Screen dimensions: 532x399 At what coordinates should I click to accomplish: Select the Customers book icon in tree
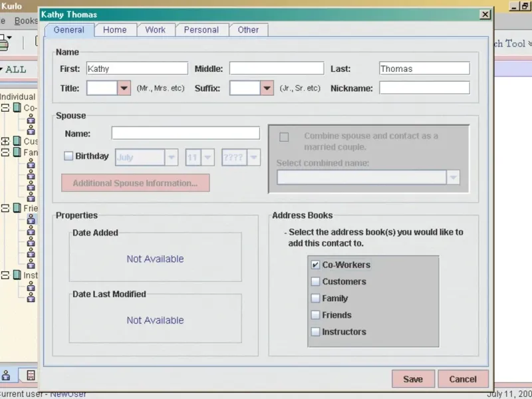(17, 141)
